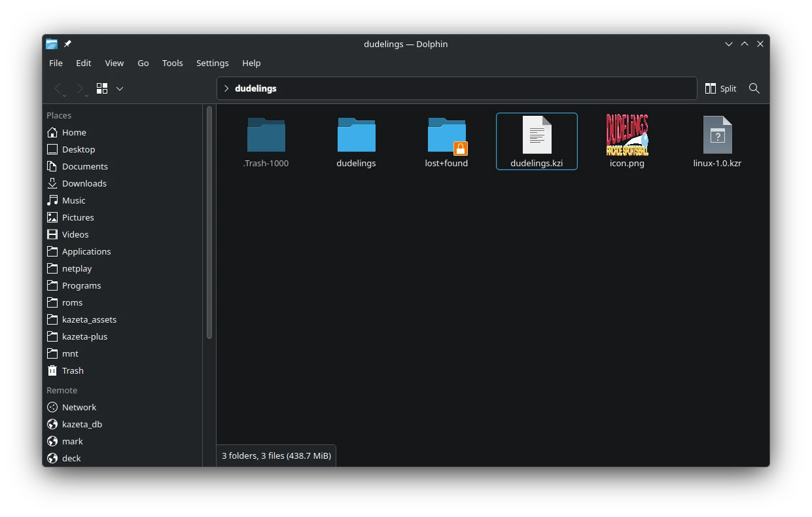812x517 pixels.
Task: Click the back navigation arrow
Action: (x=58, y=88)
